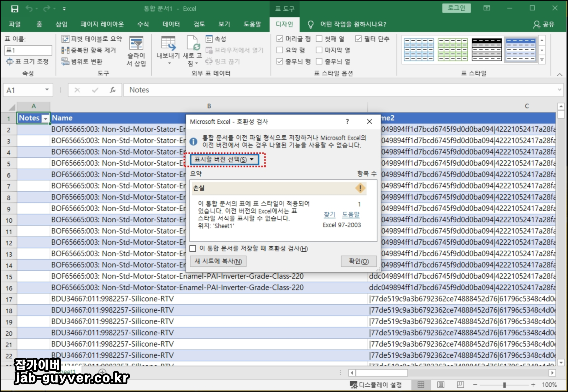Click 새 시트에 복사 button
The image size is (568, 392).
pos(218,261)
